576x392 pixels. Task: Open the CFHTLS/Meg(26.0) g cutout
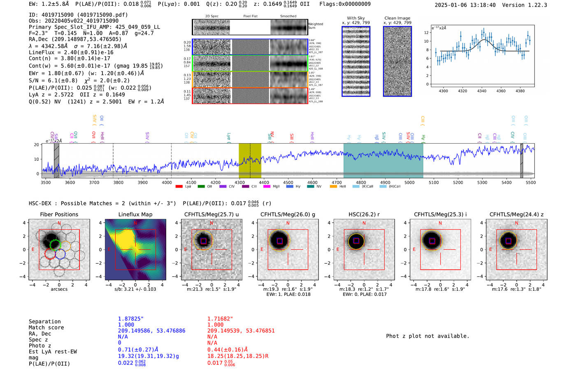pos(288,249)
